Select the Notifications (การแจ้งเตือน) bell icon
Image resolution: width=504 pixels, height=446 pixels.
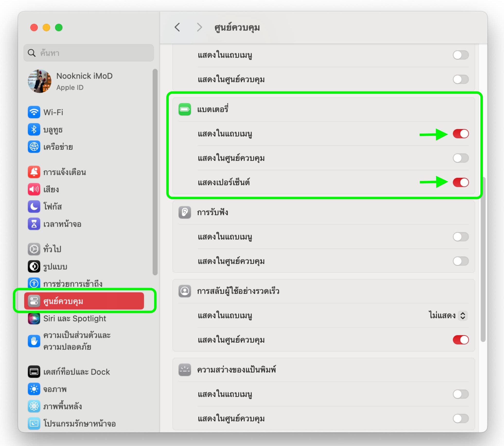pyautogui.click(x=34, y=172)
